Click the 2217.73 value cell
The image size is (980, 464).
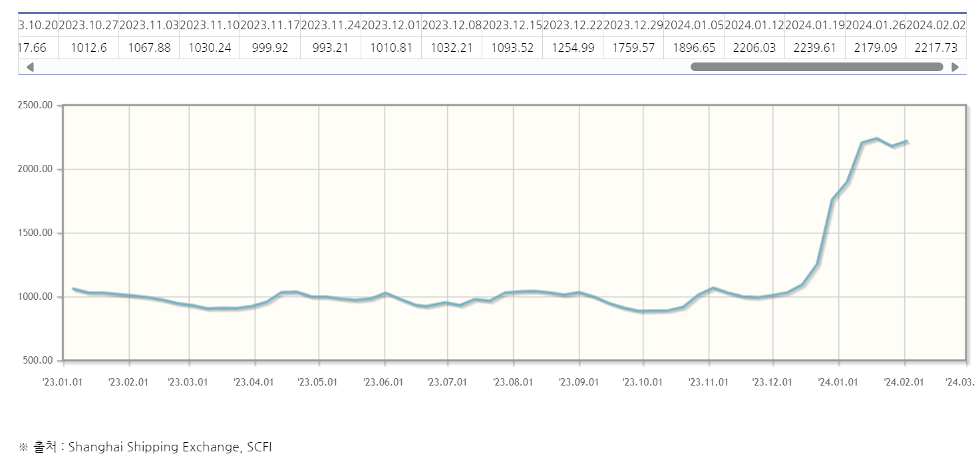pos(935,48)
